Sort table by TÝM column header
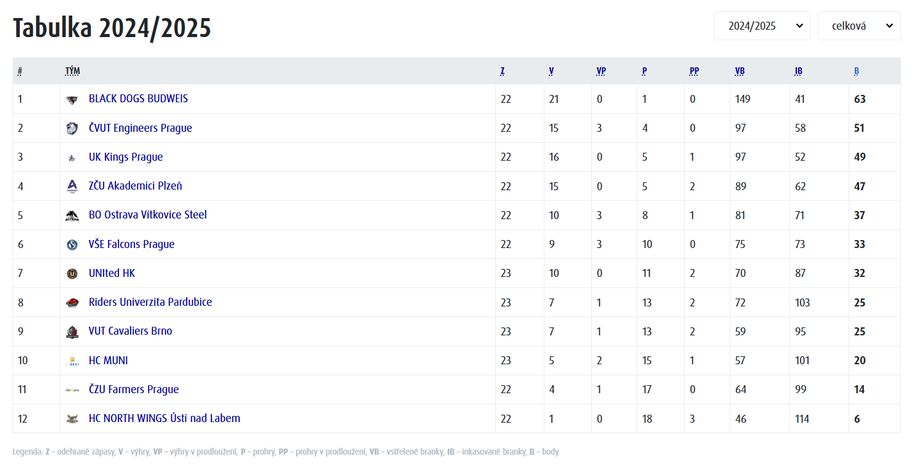The image size is (913, 469). coord(72,72)
